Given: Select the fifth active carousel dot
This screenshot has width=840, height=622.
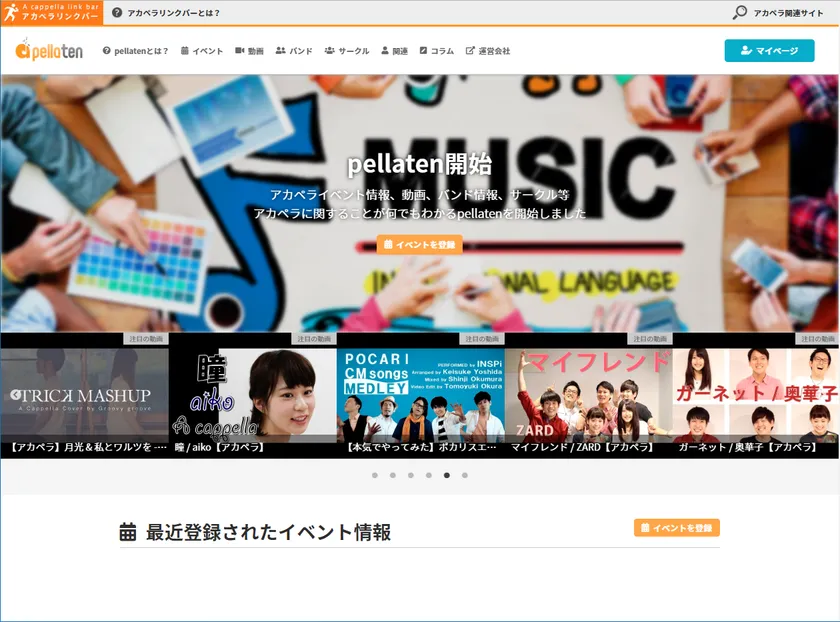Looking at the screenshot, I should click(x=447, y=475).
